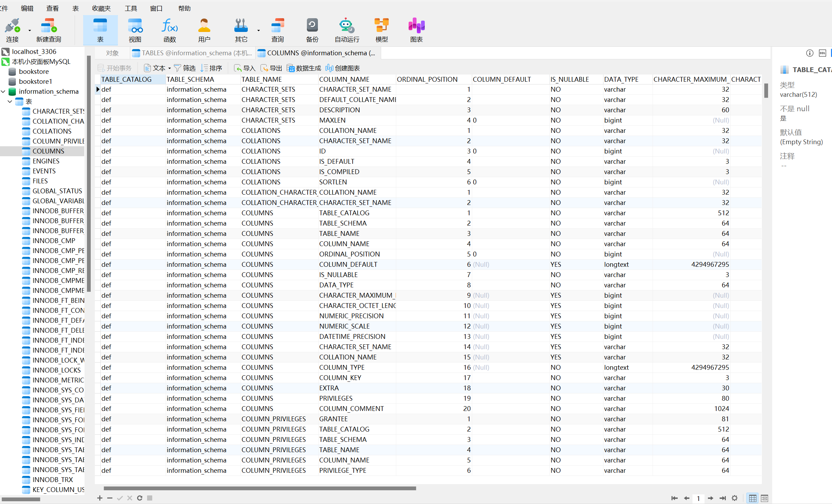Open the Automation robot icon
832x504 pixels.
tap(347, 26)
